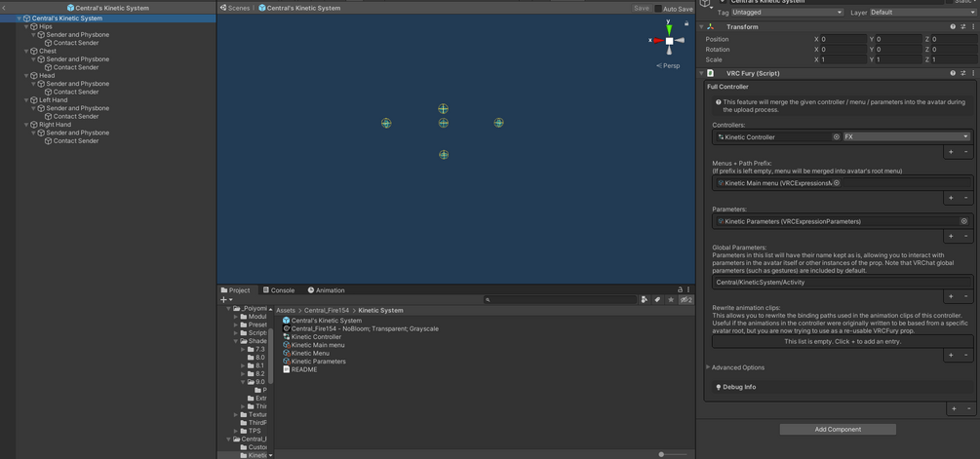This screenshot has width=980, height=459.
Task: Click object picker next to Kinetic Parameters field
Action: tap(963, 221)
